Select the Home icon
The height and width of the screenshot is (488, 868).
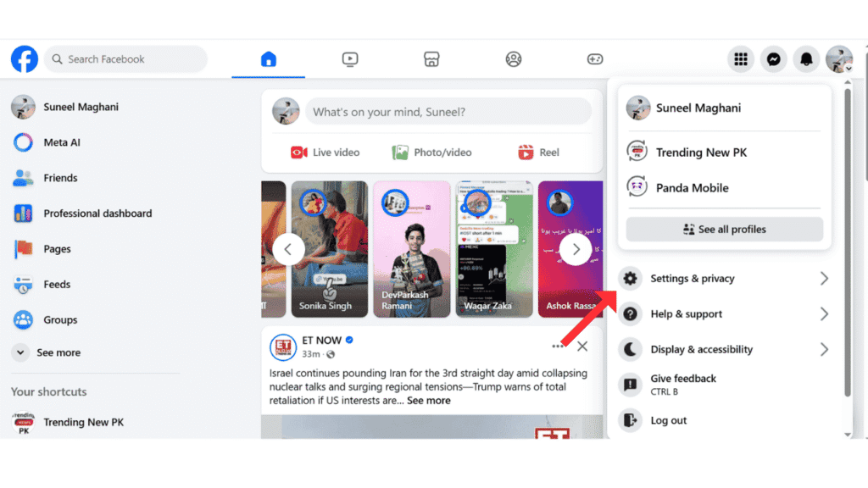pos(268,59)
